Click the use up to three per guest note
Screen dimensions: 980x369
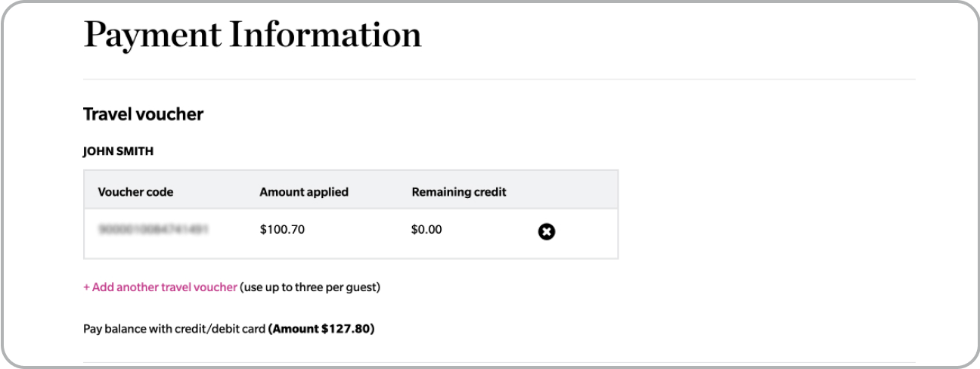click(310, 287)
